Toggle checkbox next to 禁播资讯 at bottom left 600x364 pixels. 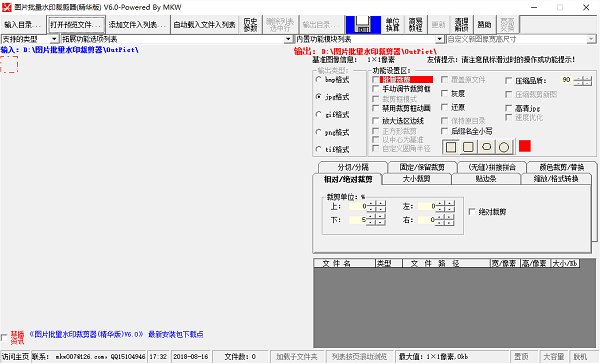pos(4,338)
